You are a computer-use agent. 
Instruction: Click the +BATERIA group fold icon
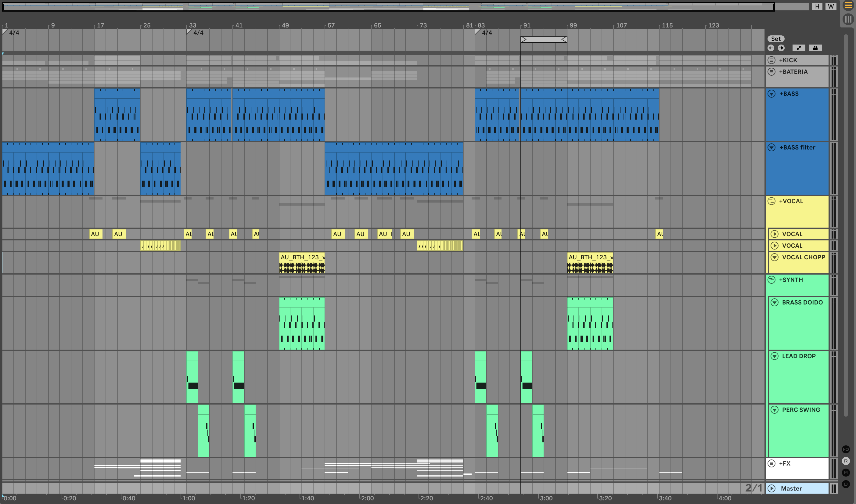tap(771, 72)
